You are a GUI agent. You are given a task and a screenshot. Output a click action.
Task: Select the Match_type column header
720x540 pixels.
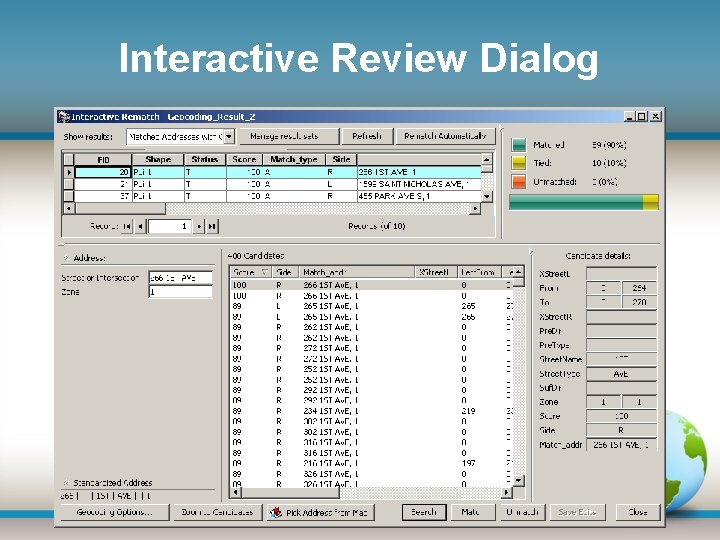pos(294,159)
